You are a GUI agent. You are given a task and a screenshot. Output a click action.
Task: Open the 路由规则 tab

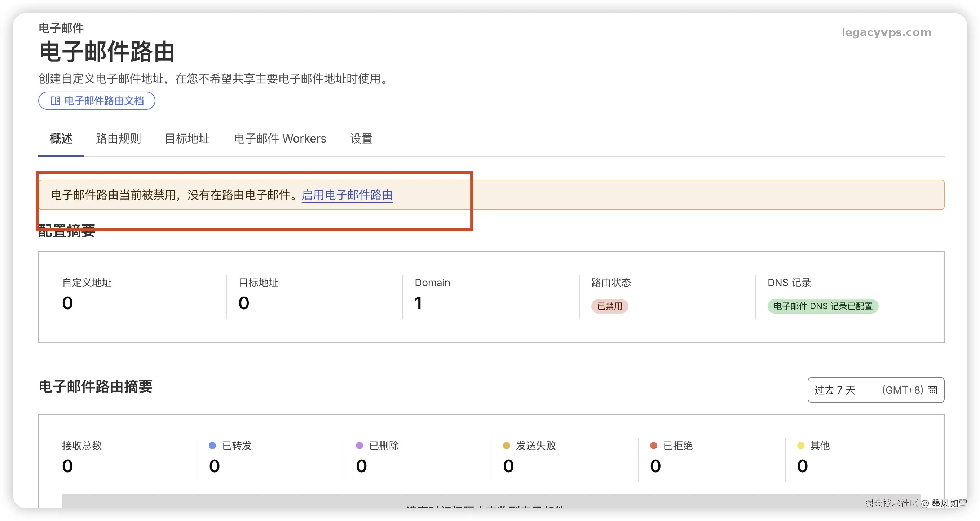click(x=118, y=139)
